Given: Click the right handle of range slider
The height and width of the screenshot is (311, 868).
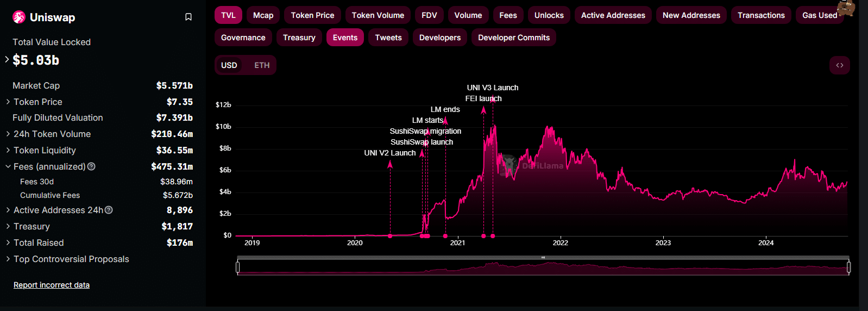Looking at the screenshot, I should tap(848, 267).
